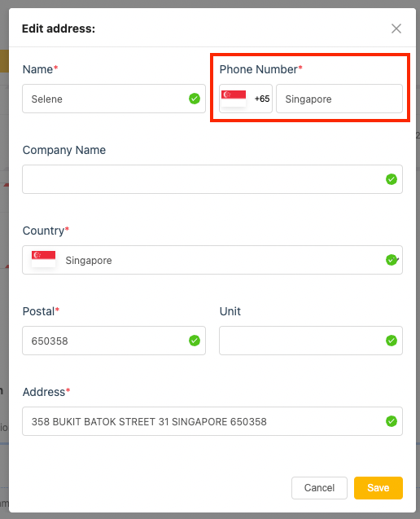
Task: Click the green checkmark in Address field
Action: coord(392,421)
